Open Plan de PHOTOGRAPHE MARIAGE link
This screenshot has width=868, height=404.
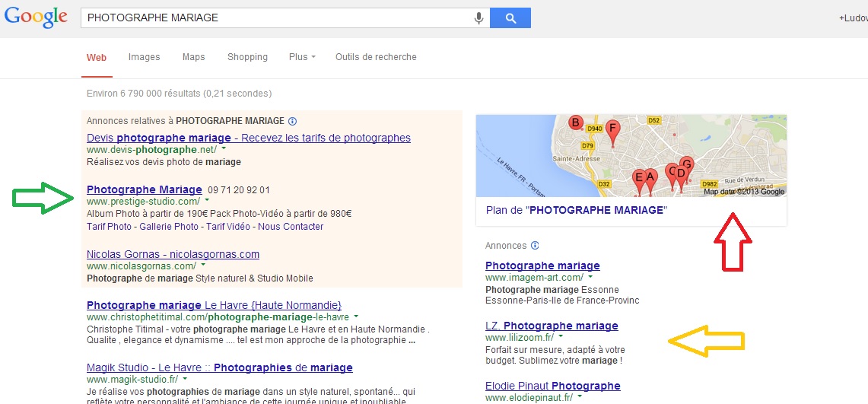point(577,210)
